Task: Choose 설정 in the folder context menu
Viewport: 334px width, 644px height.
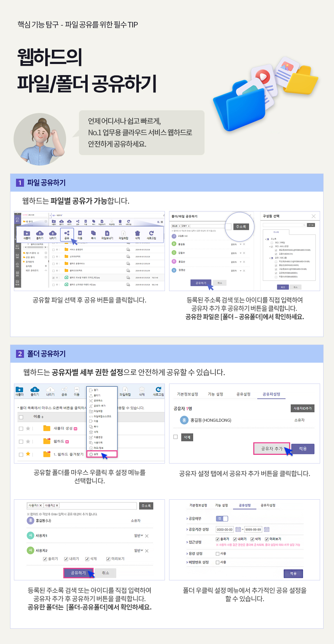Action: pyautogui.click(x=102, y=454)
